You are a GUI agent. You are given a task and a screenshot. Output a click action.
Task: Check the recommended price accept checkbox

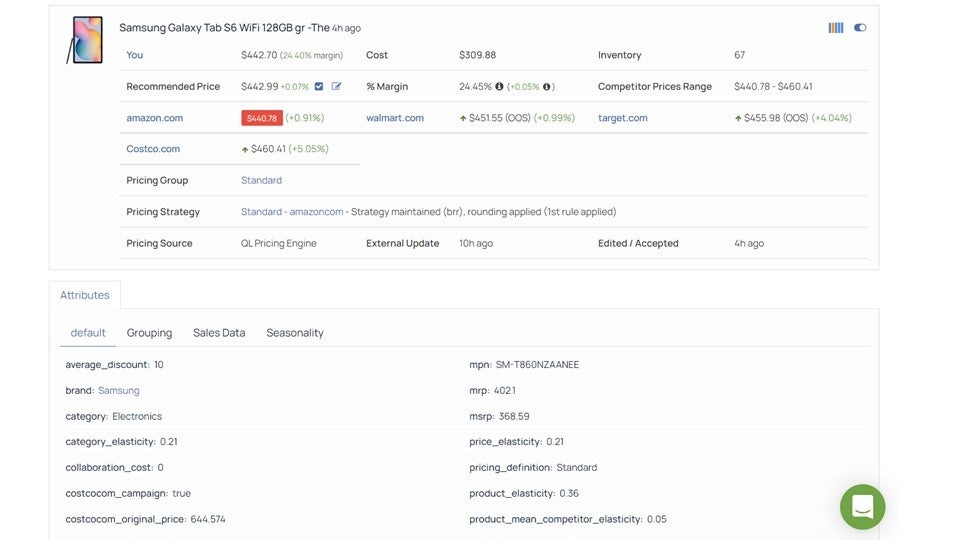pos(319,87)
